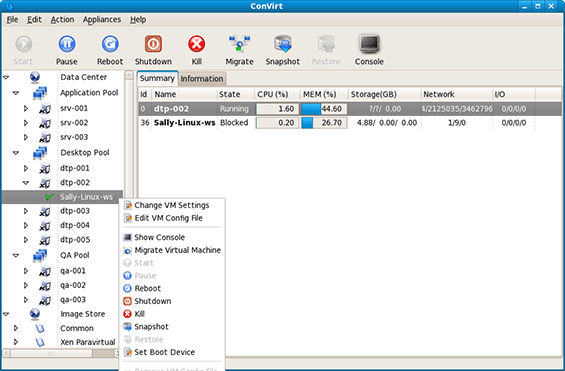Expand the srv-002 server node
565x371 pixels.
point(26,123)
